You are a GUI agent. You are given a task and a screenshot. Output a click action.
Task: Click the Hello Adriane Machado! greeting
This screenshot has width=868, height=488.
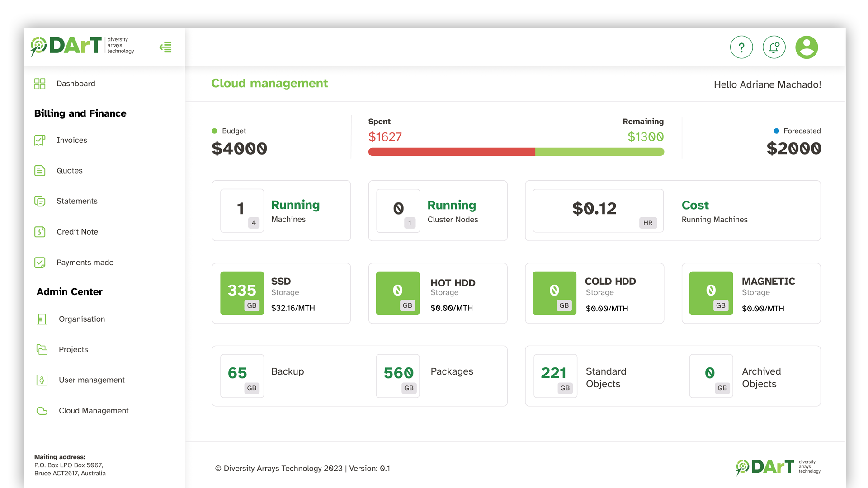point(767,84)
